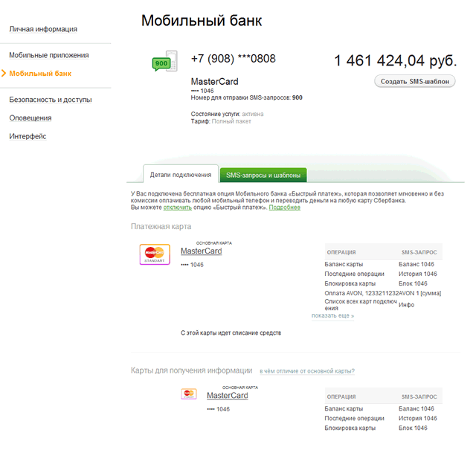Switch to Детали подключения tab
This screenshot has width=476, height=450.
[181, 174]
